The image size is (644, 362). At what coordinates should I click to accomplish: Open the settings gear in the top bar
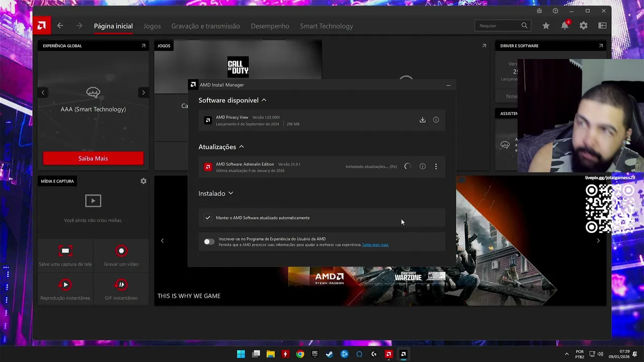584,26
